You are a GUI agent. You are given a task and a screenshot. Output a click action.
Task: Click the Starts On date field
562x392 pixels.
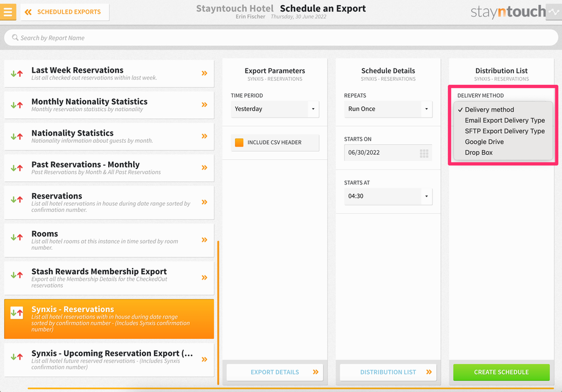pos(388,153)
